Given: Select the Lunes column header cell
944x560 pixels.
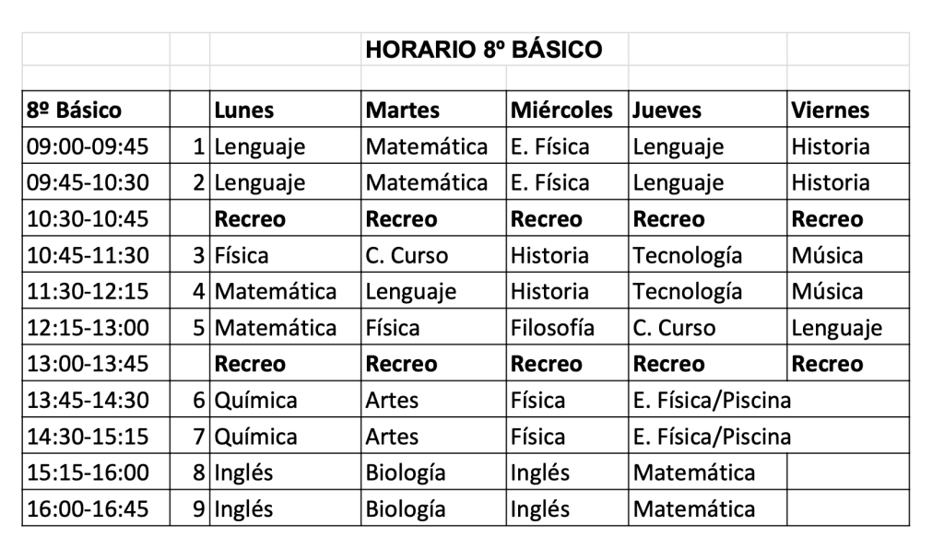Looking at the screenshot, I should [284, 111].
